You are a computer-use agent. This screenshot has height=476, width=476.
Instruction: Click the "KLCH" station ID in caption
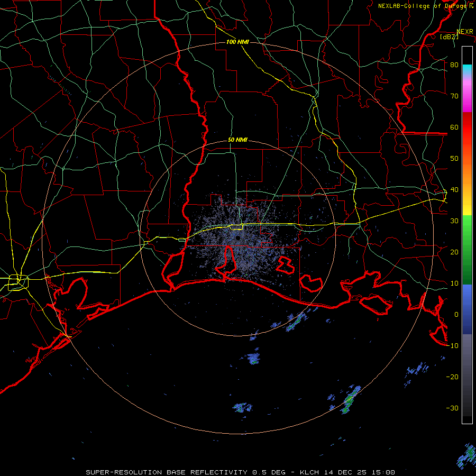[309, 472]
